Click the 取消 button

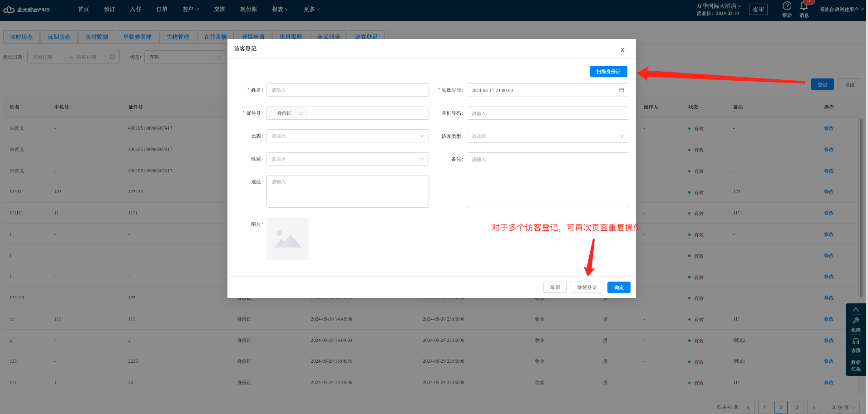(x=555, y=287)
